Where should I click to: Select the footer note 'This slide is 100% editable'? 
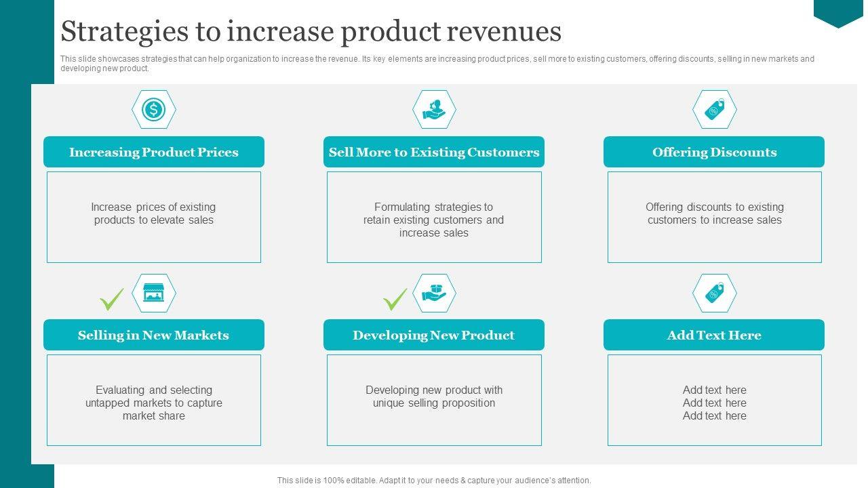point(434,480)
